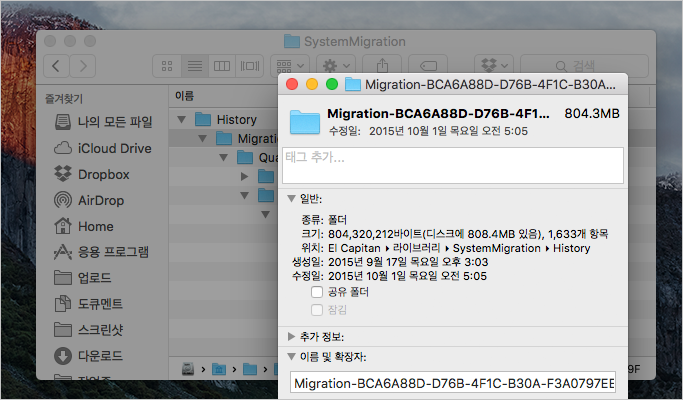Click the folder icon in info header
683x400 pixels.
pyautogui.click(x=305, y=122)
